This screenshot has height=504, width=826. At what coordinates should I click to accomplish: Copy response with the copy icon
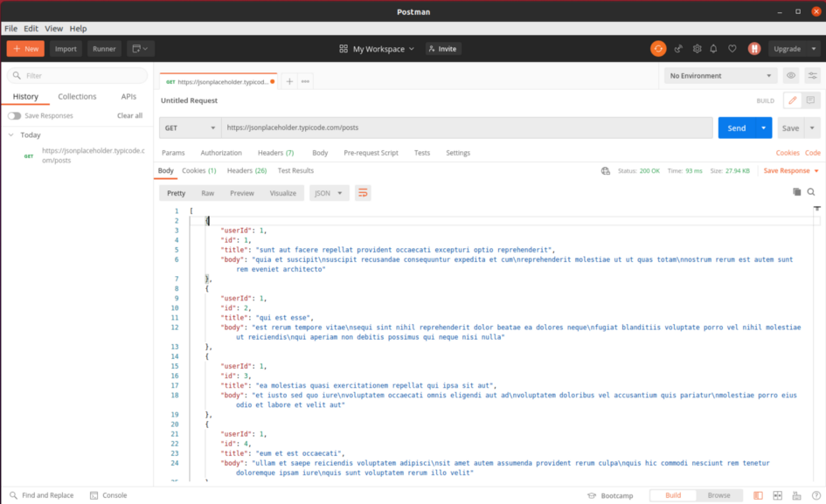click(796, 191)
